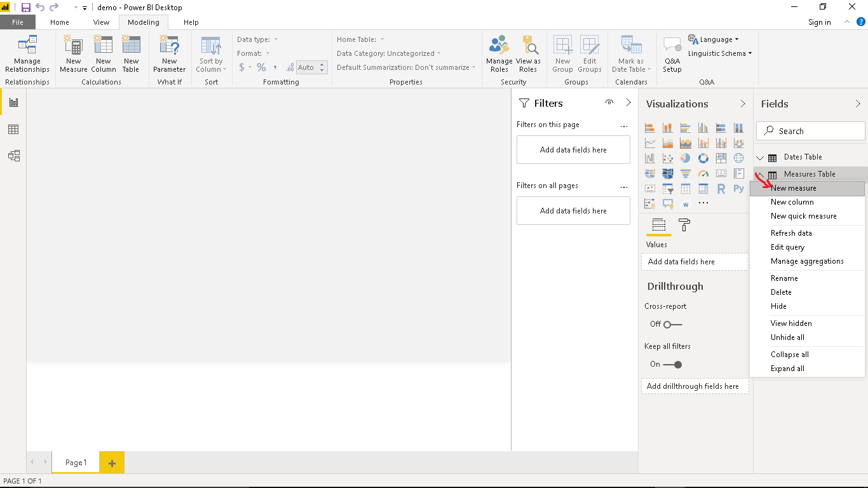Add a scatter chart visual
Image resolution: width=868 pixels, height=488 pixels.
(x=668, y=158)
